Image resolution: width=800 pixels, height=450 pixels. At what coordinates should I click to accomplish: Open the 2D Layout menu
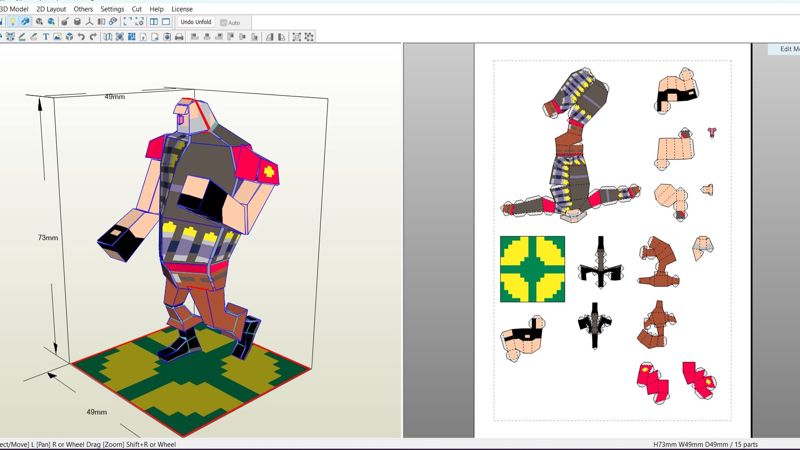point(51,9)
